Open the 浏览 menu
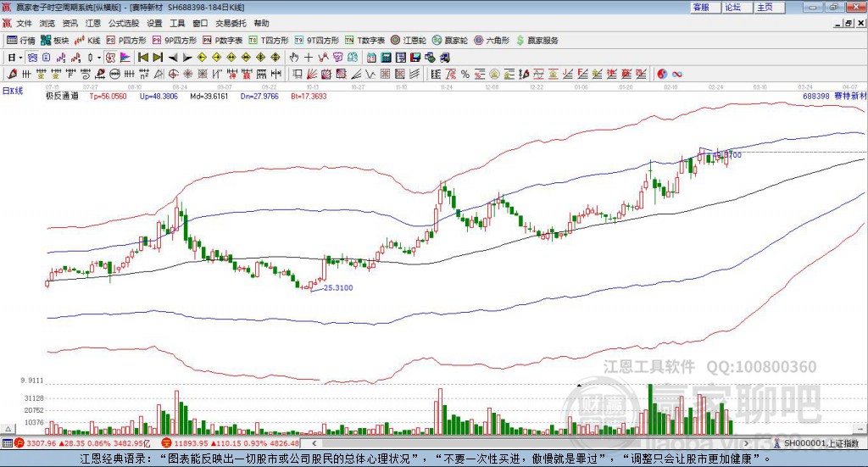The image size is (868, 467). pyautogui.click(x=47, y=23)
